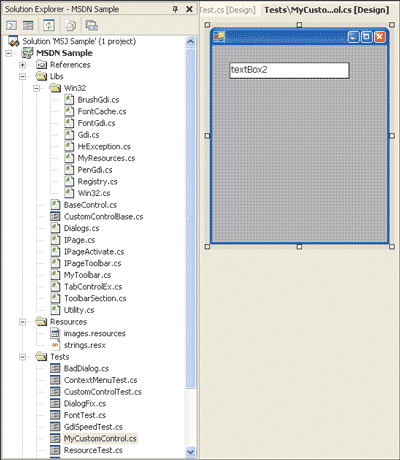Image resolution: width=400 pixels, height=460 pixels.
Task: Click the MyResources.cs file icon
Action: pyautogui.click(x=69, y=158)
